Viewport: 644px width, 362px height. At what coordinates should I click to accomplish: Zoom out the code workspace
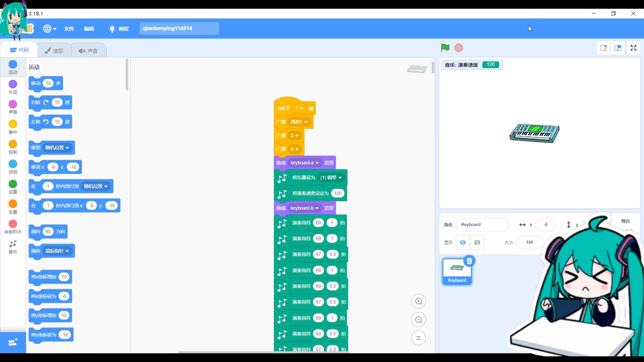418,320
